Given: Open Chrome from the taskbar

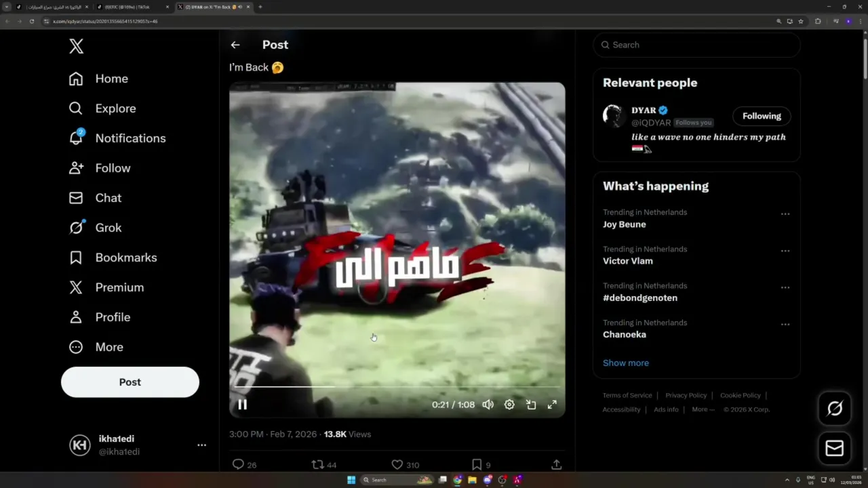Looking at the screenshot, I should pyautogui.click(x=457, y=480).
